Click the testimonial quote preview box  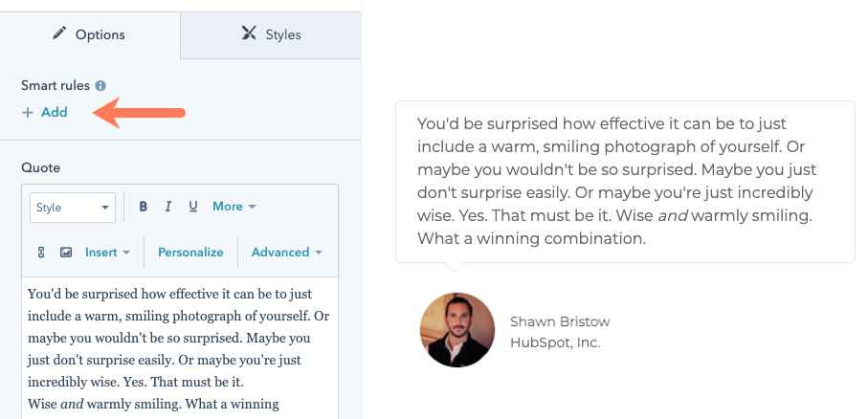(x=625, y=182)
